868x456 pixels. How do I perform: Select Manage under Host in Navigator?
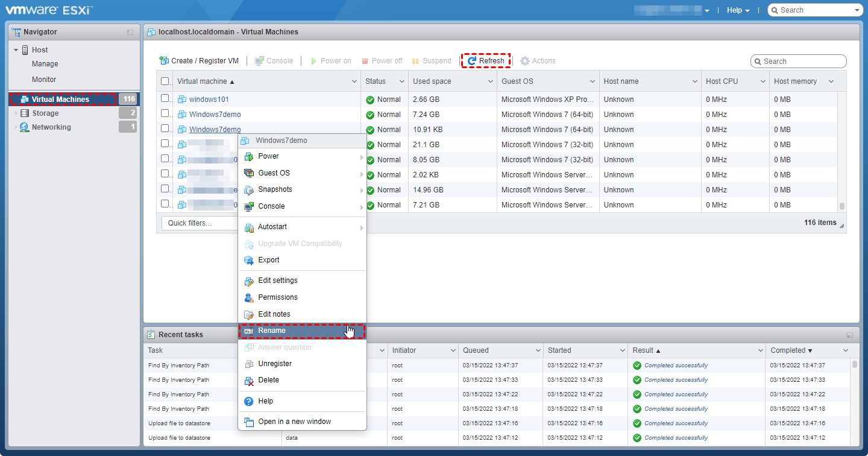coord(45,64)
